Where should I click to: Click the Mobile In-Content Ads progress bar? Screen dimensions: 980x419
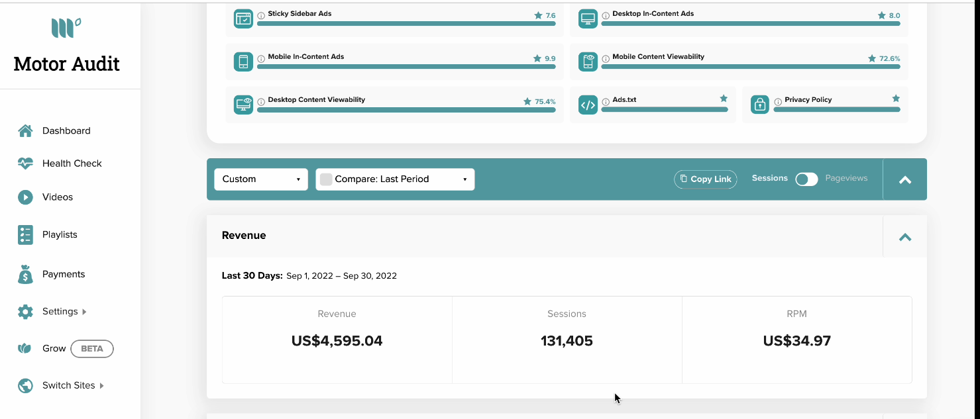[x=406, y=67]
